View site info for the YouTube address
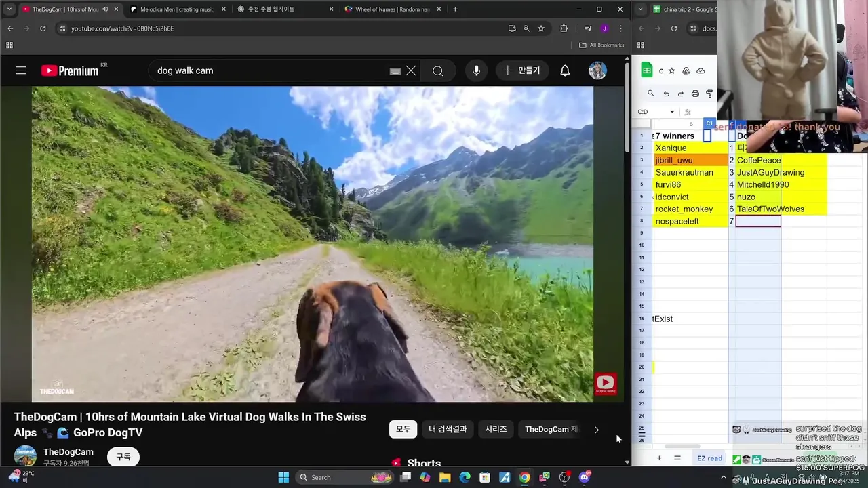Image resolution: width=868 pixels, height=488 pixels. click(x=62, y=28)
